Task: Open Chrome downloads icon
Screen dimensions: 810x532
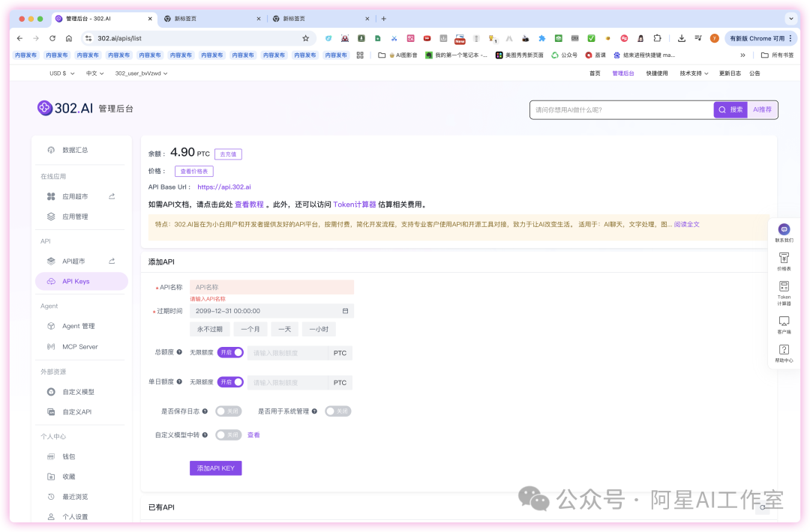Action: coord(681,38)
